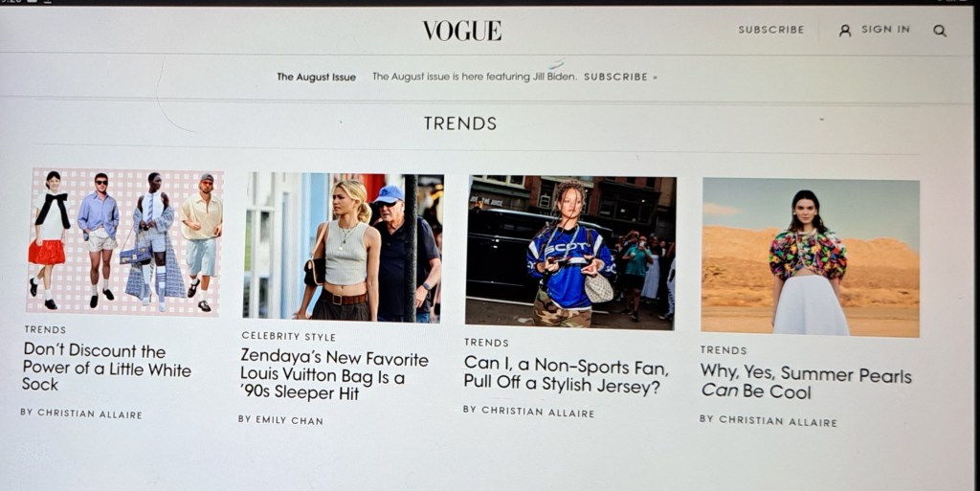Click the Sign In link
This screenshot has width=980, height=491.
(x=885, y=30)
